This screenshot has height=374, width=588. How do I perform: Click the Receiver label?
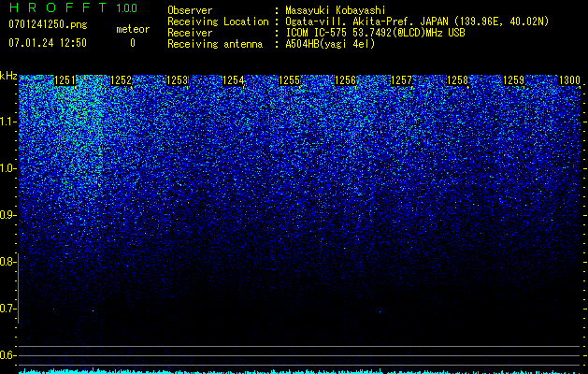pyautogui.click(x=190, y=33)
